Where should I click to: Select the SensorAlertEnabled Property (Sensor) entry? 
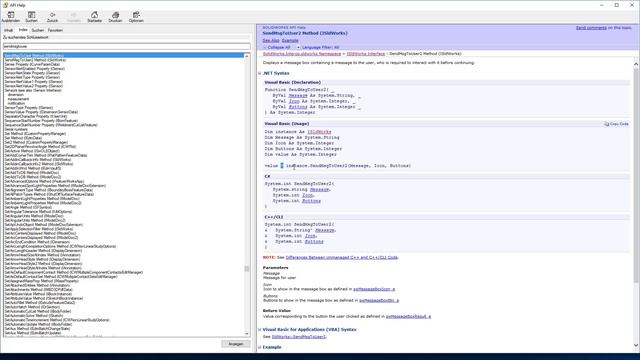(35, 69)
